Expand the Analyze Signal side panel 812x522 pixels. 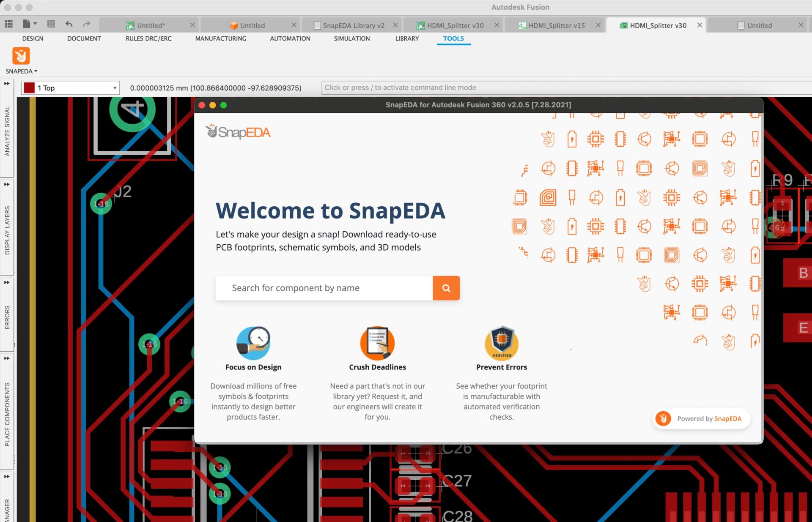(7, 84)
